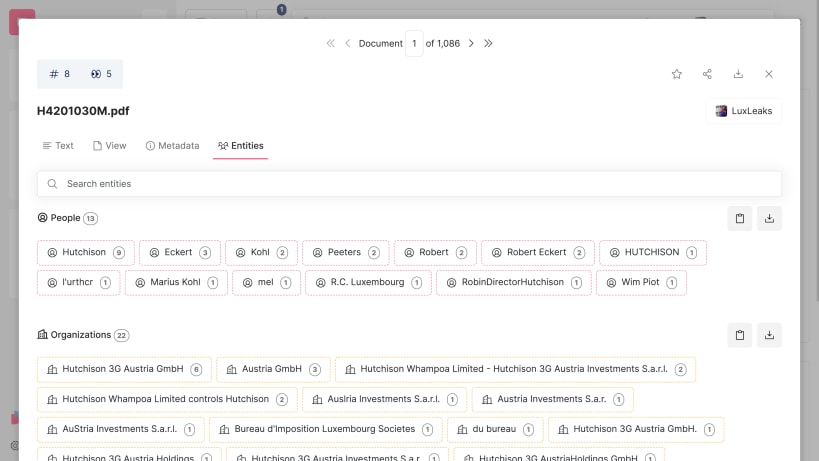Select the Entities tab
Viewport: 819px width, 461px height.
pyautogui.click(x=241, y=146)
